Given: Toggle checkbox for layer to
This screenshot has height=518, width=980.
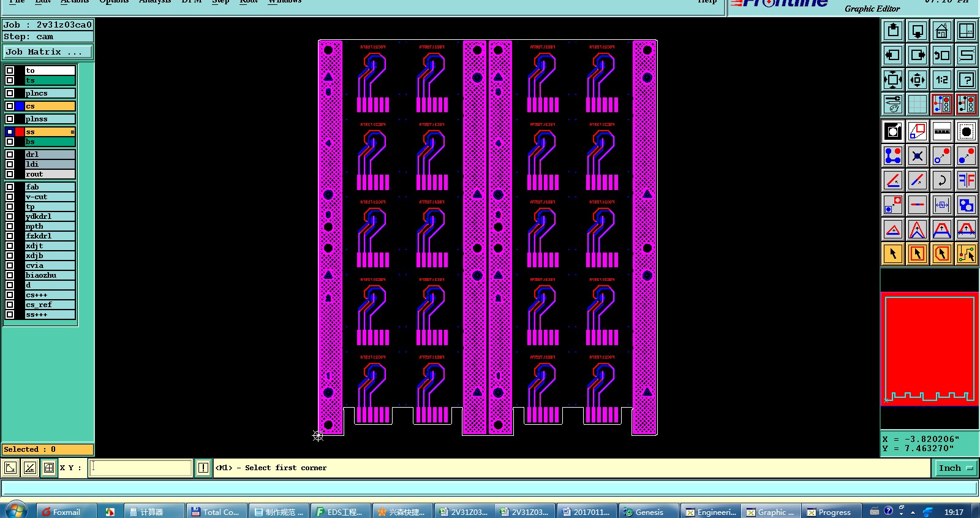Looking at the screenshot, I should pos(10,70).
